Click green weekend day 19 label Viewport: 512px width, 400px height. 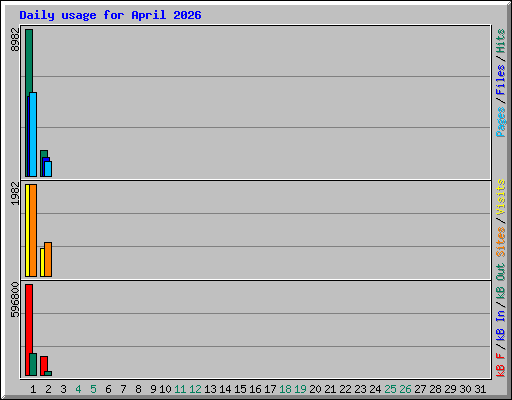(300, 389)
